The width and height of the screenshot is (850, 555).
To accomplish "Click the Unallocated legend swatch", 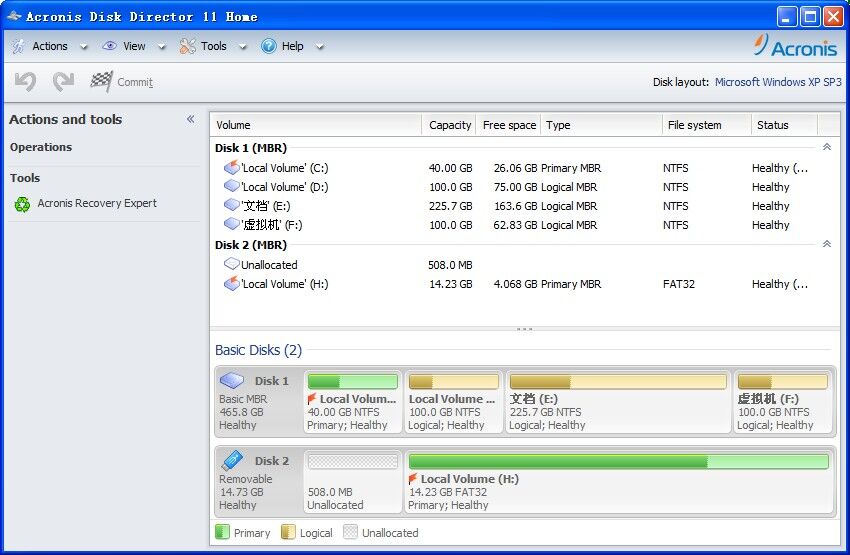I will tap(351, 532).
